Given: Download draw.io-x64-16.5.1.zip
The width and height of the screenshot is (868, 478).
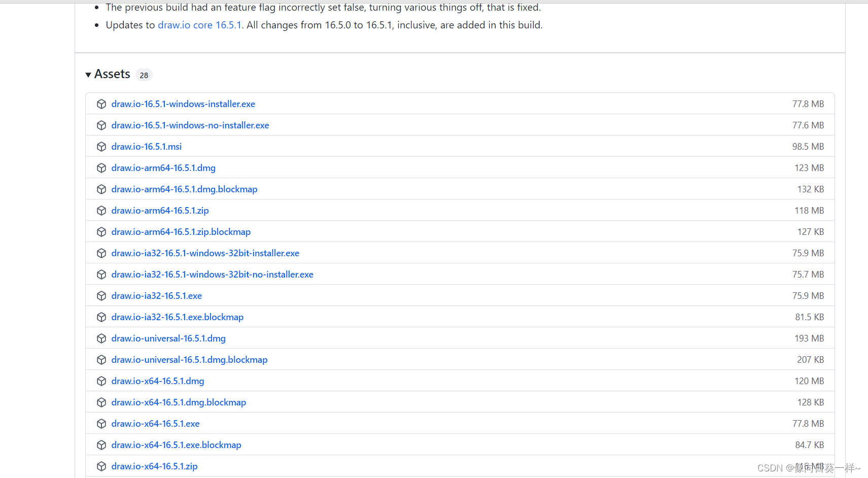Looking at the screenshot, I should [155, 466].
